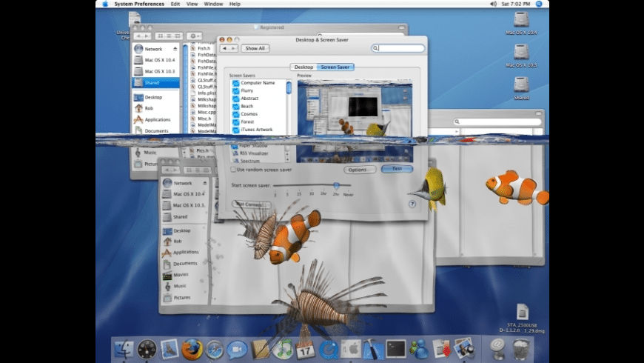The width and height of the screenshot is (644, 363).
Task: Launch Terminal from the Dock
Action: click(396, 349)
